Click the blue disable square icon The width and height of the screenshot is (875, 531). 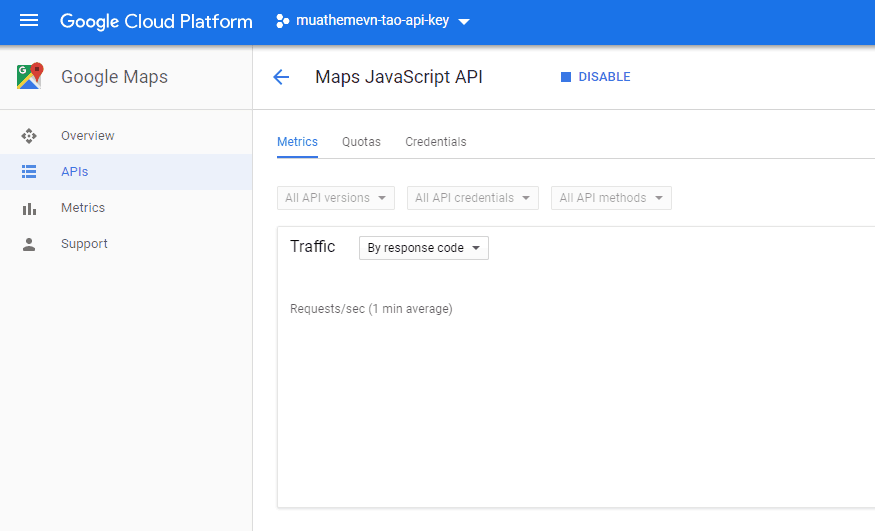click(566, 77)
